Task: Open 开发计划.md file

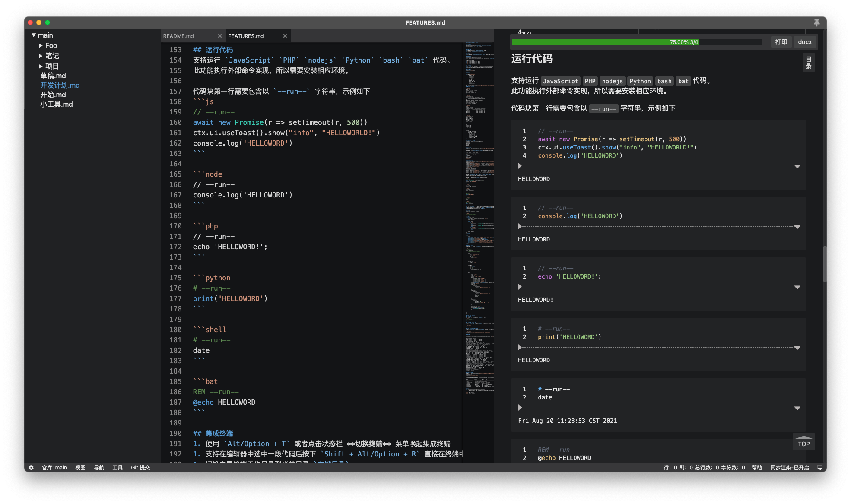Action: click(60, 85)
